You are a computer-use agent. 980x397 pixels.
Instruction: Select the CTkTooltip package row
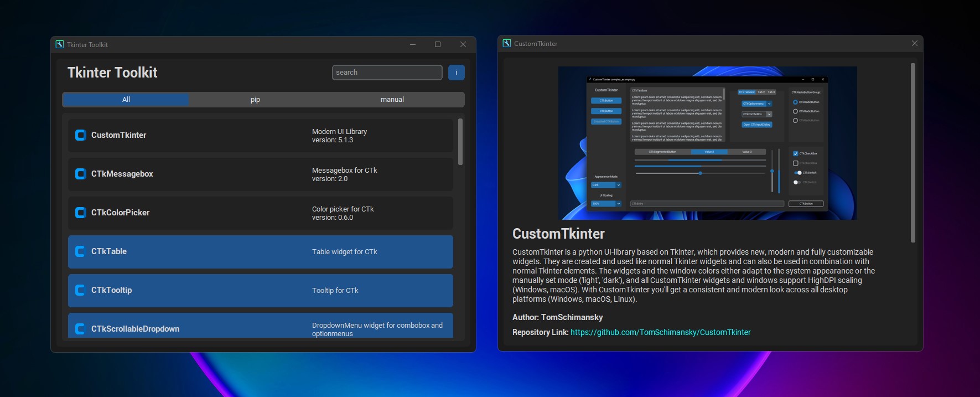click(x=260, y=291)
